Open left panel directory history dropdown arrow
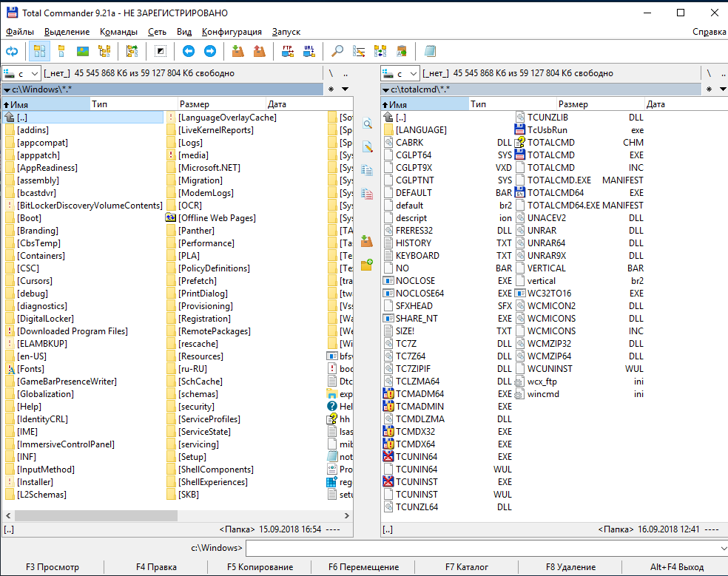The width and height of the screenshot is (728, 576). pos(345,89)
